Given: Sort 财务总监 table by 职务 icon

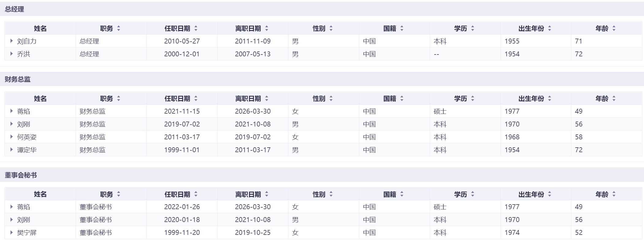Looking at the screenshot, I should [119, 99].
